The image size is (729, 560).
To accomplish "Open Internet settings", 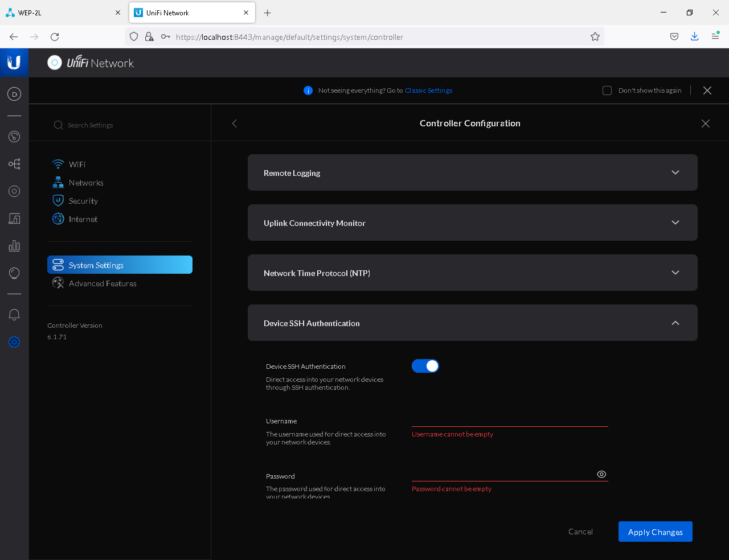I will click(75, 219).
